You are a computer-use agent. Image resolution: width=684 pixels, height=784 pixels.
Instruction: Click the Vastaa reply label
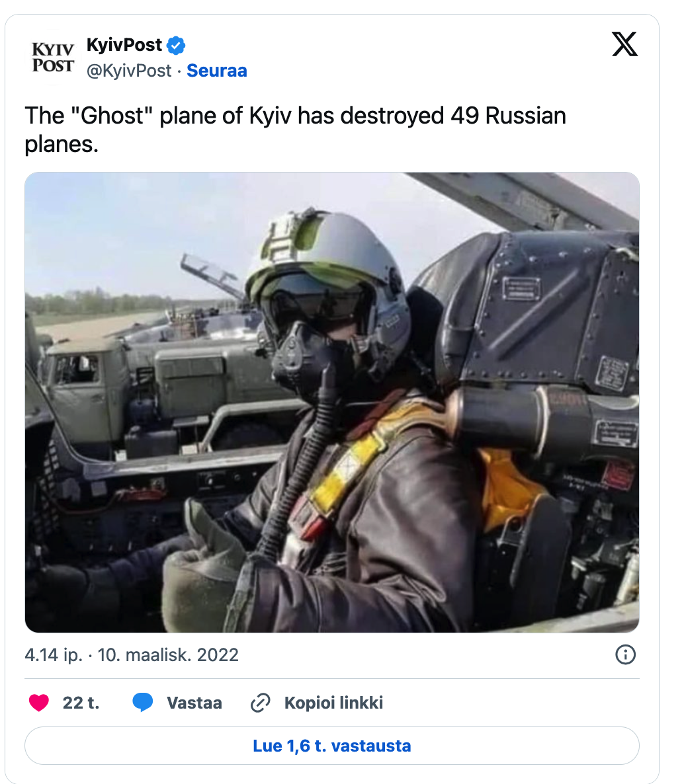(x=194, y=703)
